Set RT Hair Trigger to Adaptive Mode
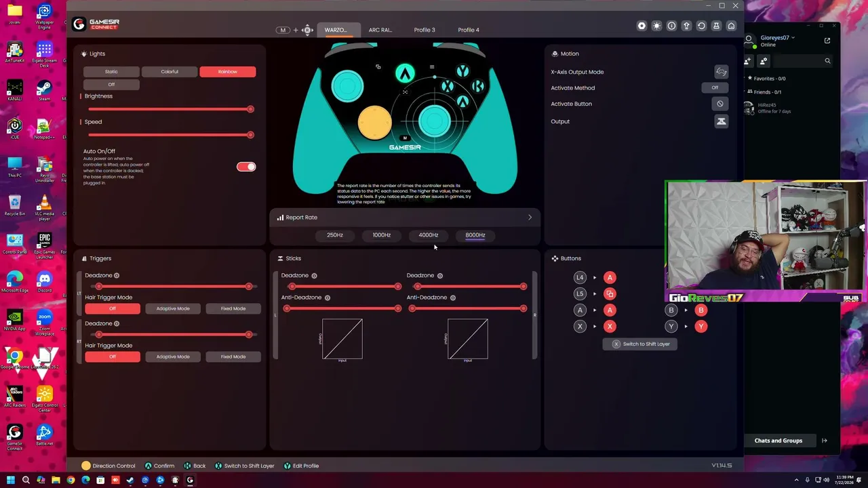Image resolution: width=868 pixels, height=488 pixels. click(173, 357)
